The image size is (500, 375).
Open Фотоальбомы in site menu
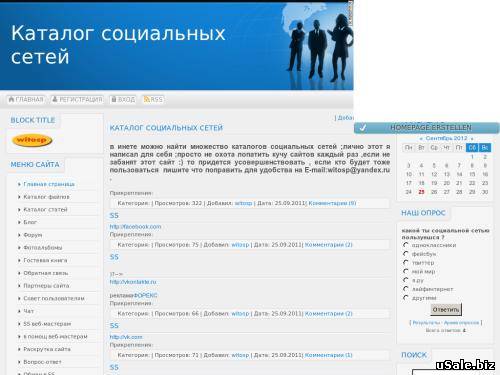coord(43,248)
